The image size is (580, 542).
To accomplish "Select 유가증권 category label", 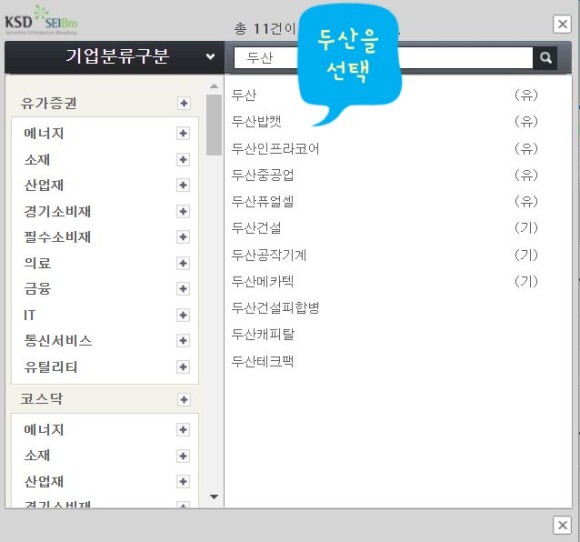I will tap(48, 103).
